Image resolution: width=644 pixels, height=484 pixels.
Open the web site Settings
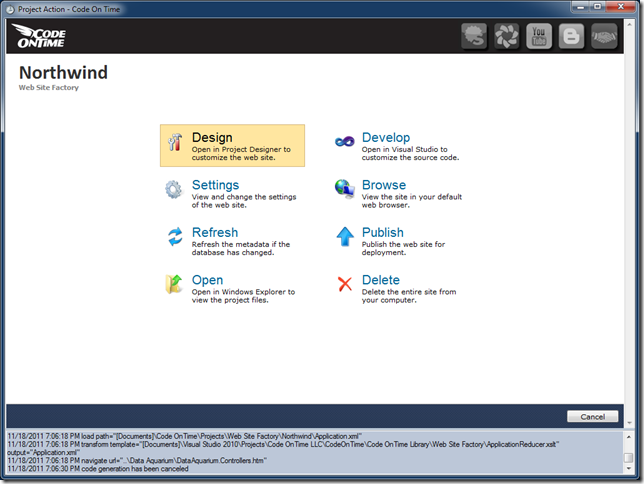click(x=215, y=185)
